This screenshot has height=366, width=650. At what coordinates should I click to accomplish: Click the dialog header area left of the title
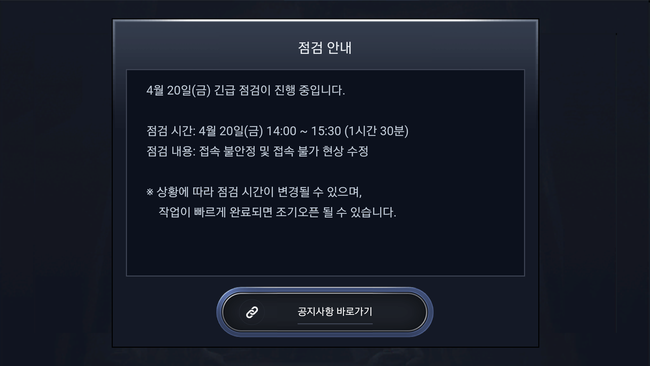(x=205, y=46)
